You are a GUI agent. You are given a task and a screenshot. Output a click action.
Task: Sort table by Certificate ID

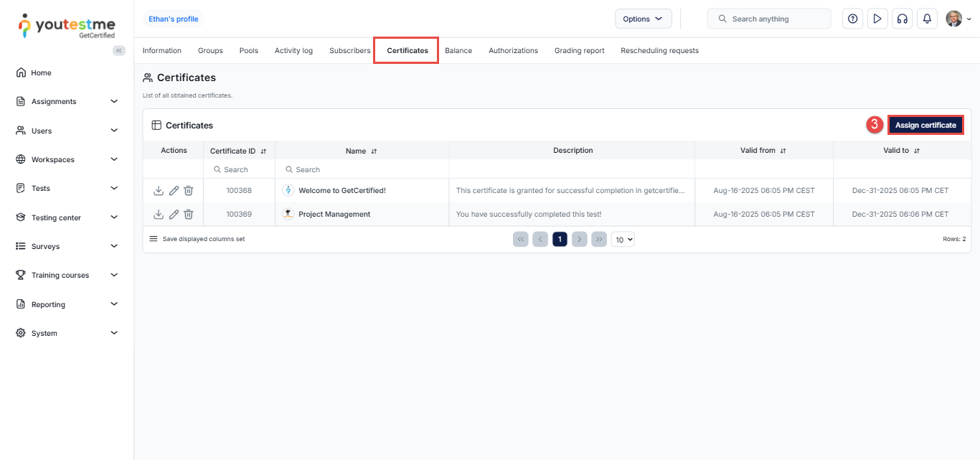tap(263, 151)
